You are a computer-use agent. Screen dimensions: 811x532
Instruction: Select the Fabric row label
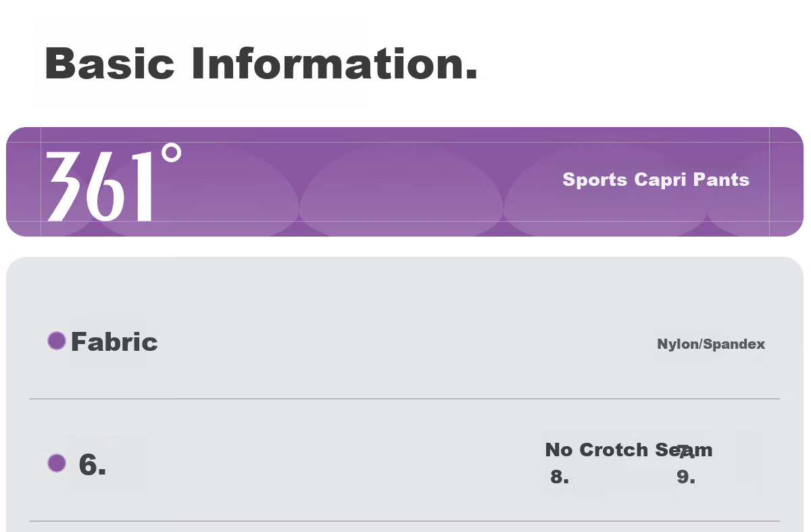coord(114,341)
